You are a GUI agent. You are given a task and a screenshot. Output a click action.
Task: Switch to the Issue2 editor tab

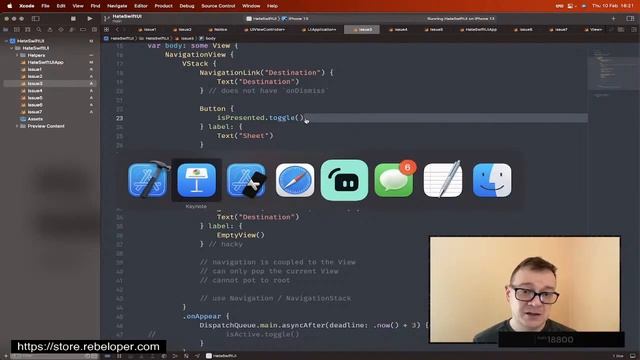click(182, 29)
